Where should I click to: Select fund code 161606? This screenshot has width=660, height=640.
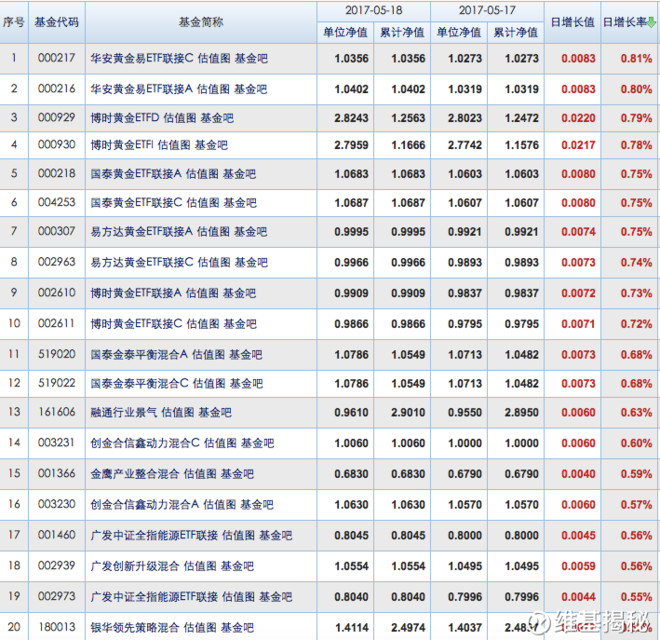point(56,411)
